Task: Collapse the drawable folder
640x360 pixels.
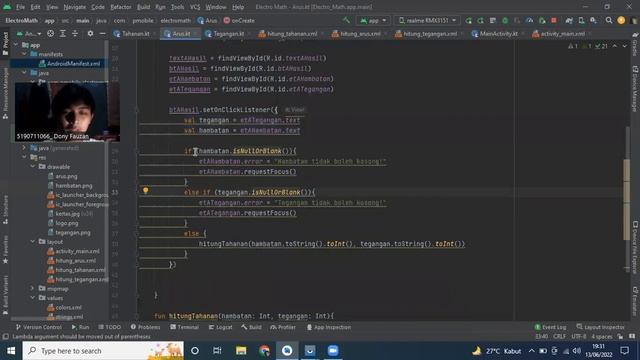Action: (x=33, y=167)
